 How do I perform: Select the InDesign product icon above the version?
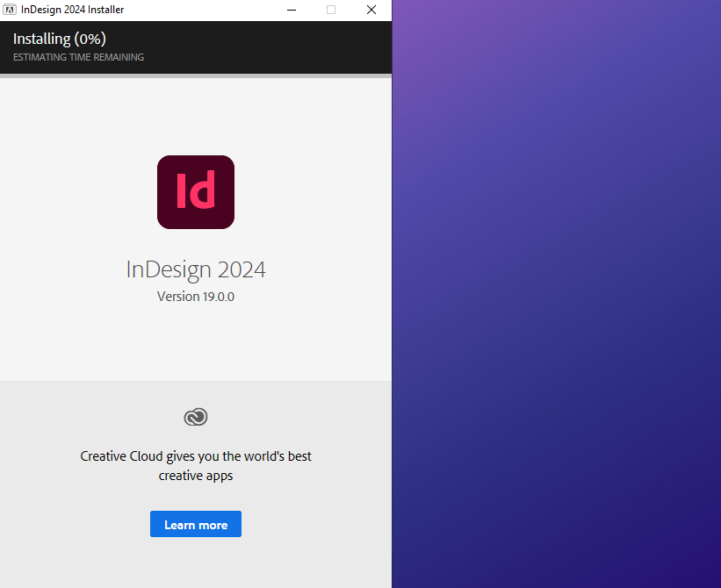(195, 192)
